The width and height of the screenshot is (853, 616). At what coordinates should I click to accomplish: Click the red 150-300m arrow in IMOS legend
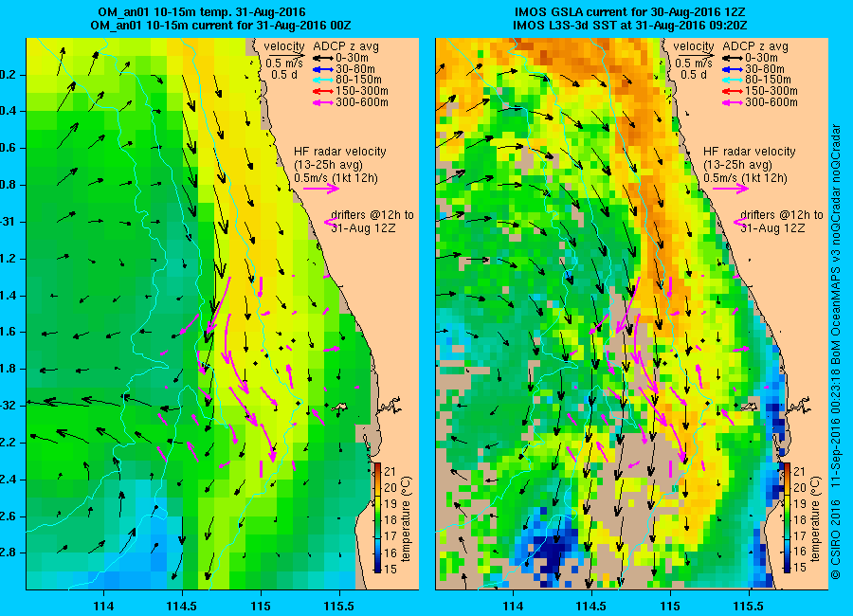(x=733, y=91)
